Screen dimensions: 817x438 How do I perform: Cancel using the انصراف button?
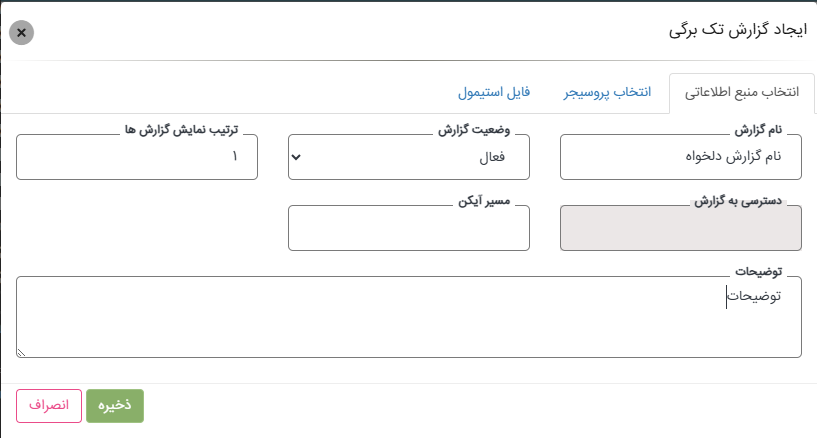(49, 406)
